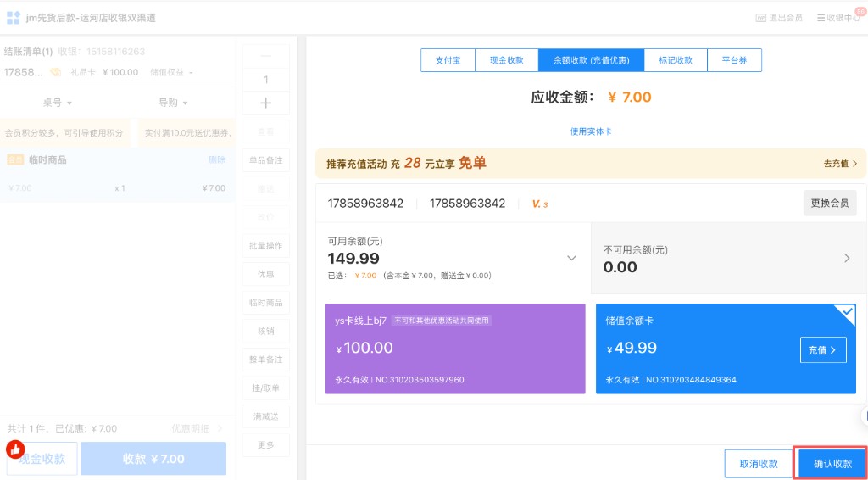The image size is (868, 480).
Task: Click the member handshake icon near 礼品卡
Action: [x=56, y=72]
